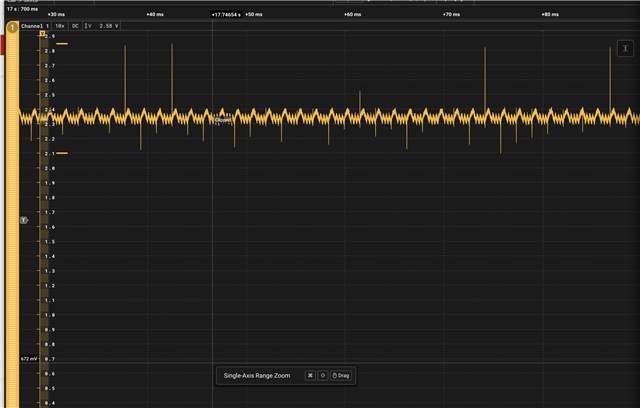The width and height of the screenshot is (640, 408).
Task: Click the +60 ms time ruler tick
Action: (x=353, y=14)
